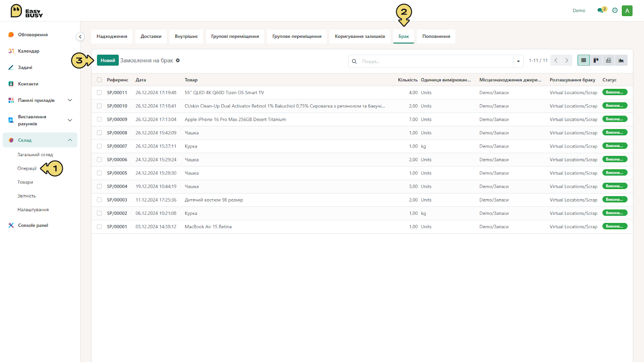Expand the Панелі приладів menu

[70, 100]
